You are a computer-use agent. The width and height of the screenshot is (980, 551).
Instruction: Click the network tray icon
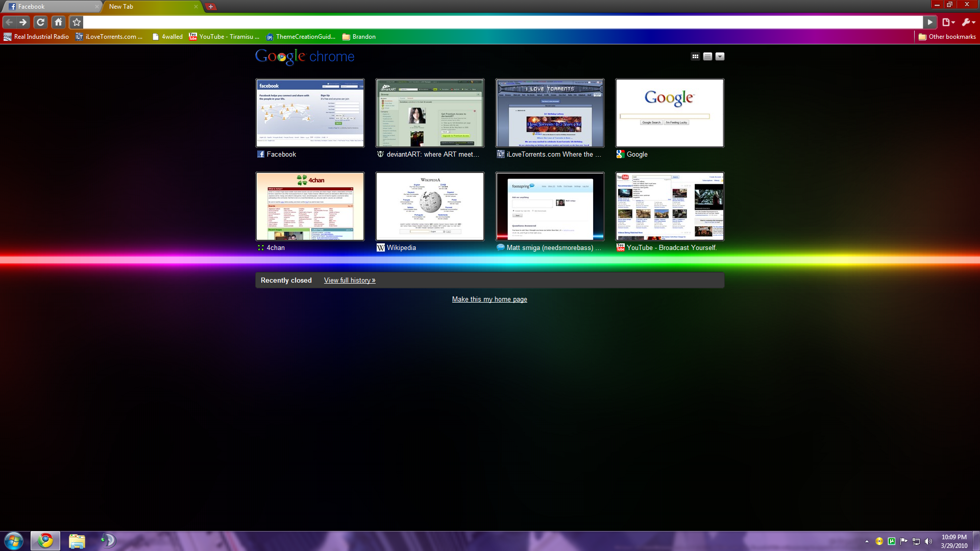916,541
